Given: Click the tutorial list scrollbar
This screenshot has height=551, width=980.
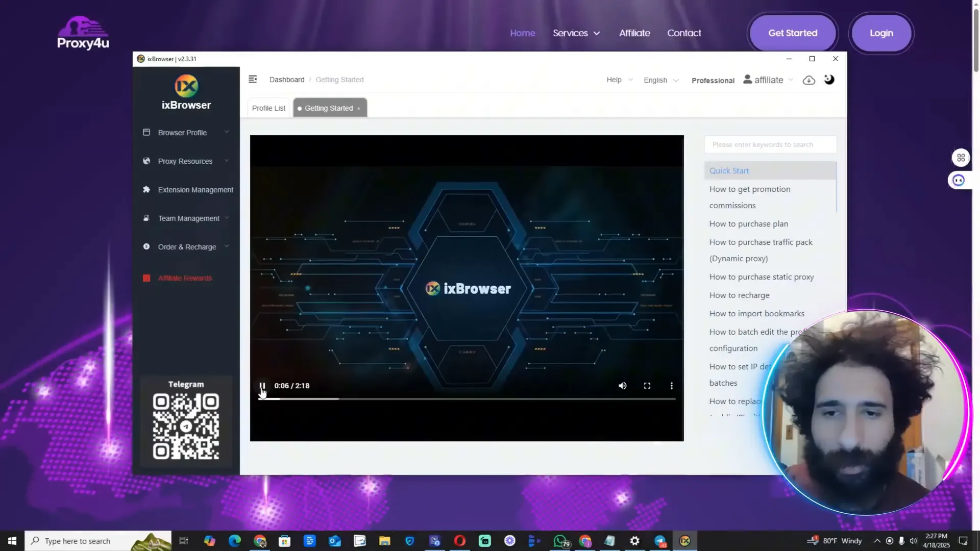Looking at the screenshot, I should point(836,186).
